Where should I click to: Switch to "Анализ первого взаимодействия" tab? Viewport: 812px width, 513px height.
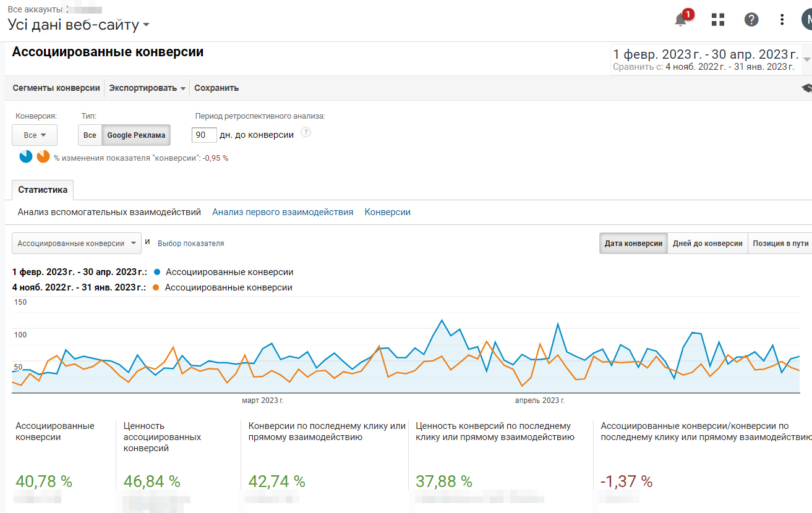click(283, 212)
